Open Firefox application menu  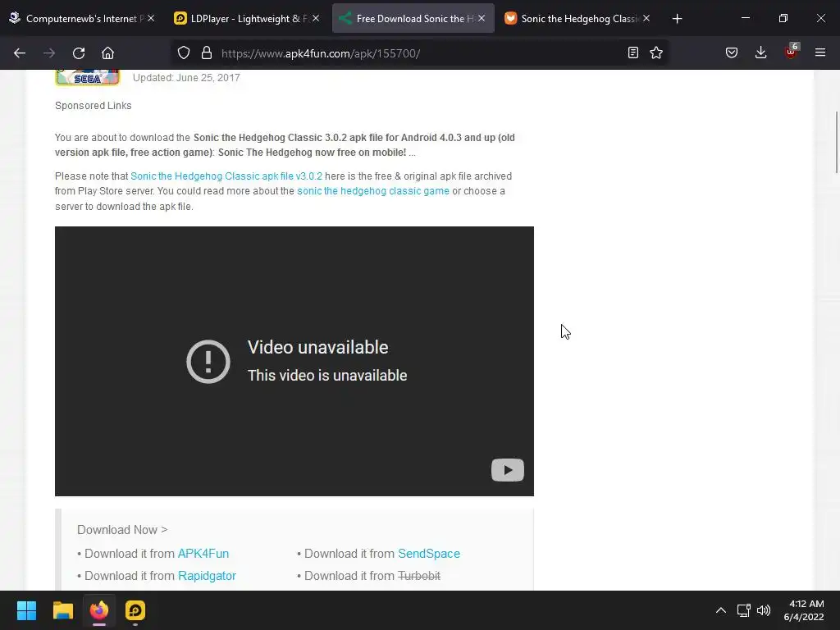click(x=820, y=52)
